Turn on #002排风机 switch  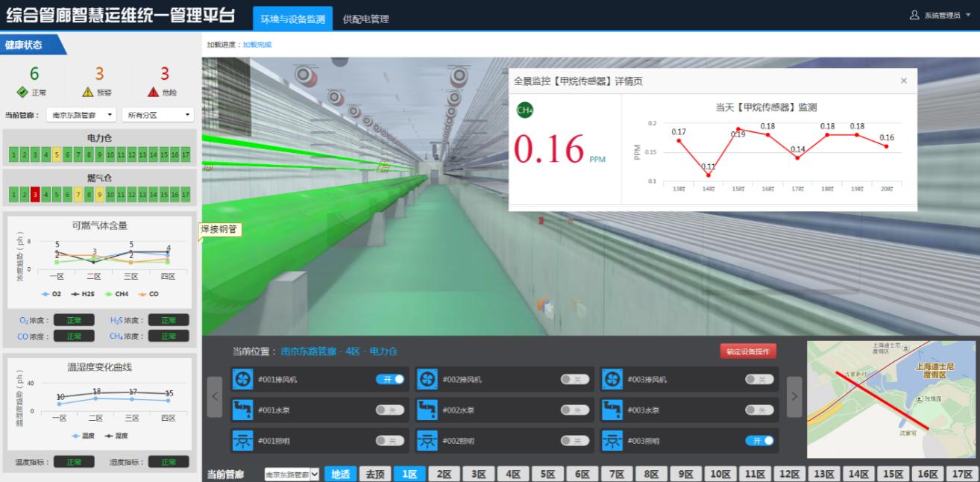(575, 379)
